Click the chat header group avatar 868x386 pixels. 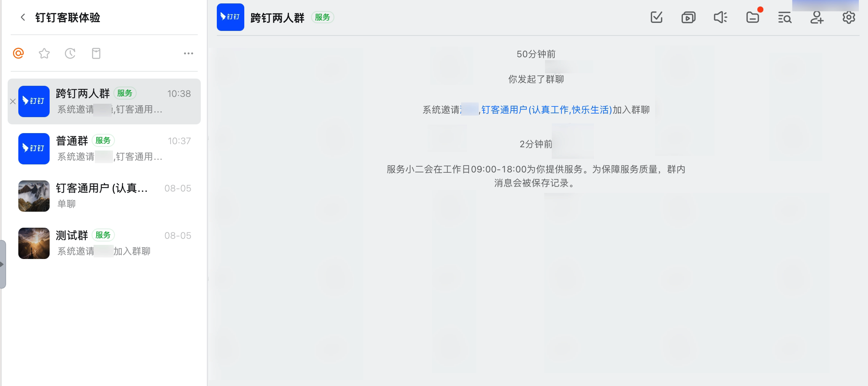pyautogui.click(x=231, y=17)
